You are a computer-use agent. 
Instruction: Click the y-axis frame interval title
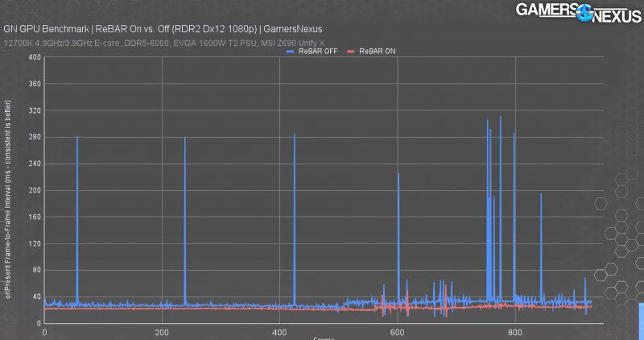[7, 197]
